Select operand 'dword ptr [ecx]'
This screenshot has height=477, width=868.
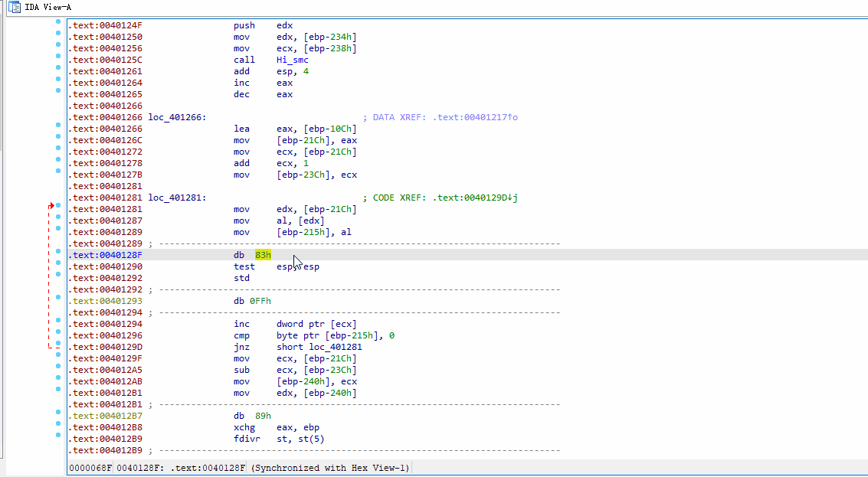(x=316, y=325)
